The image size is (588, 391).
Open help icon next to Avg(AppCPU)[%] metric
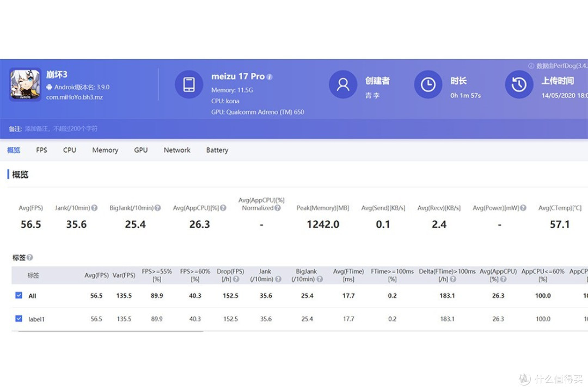click(223, 208)
